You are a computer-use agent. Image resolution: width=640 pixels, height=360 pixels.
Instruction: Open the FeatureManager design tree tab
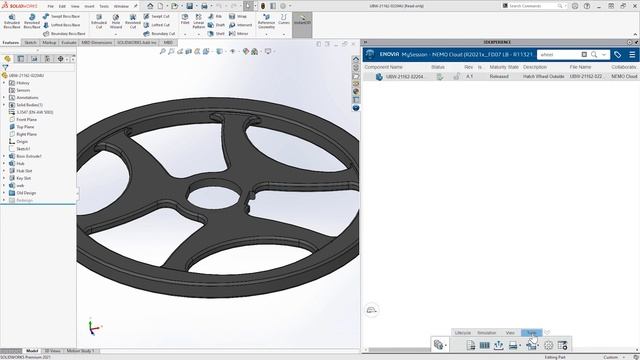(x=7, y=59)
